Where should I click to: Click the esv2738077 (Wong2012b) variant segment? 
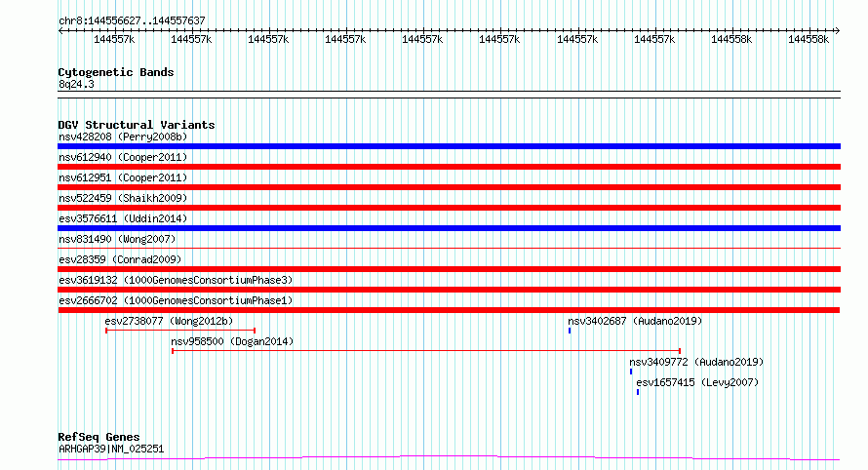[180, 331]
